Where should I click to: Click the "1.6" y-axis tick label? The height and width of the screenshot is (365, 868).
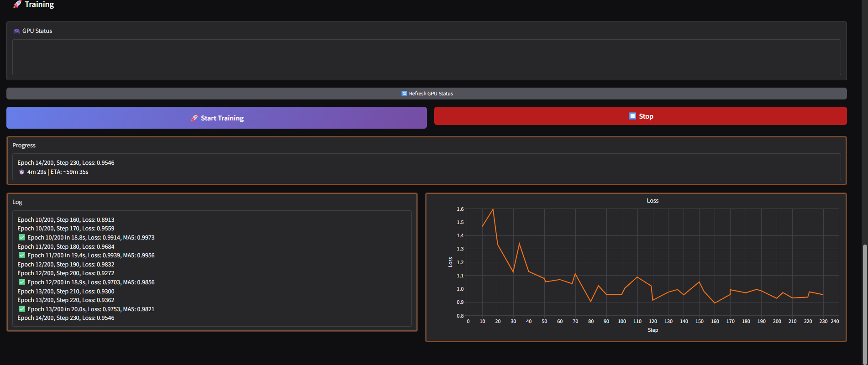pos(460,209)
